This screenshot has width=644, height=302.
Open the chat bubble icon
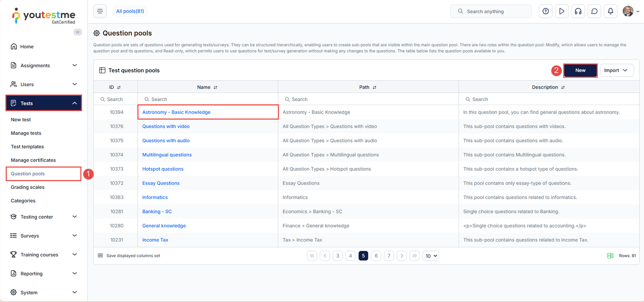[x=594, y=11]
